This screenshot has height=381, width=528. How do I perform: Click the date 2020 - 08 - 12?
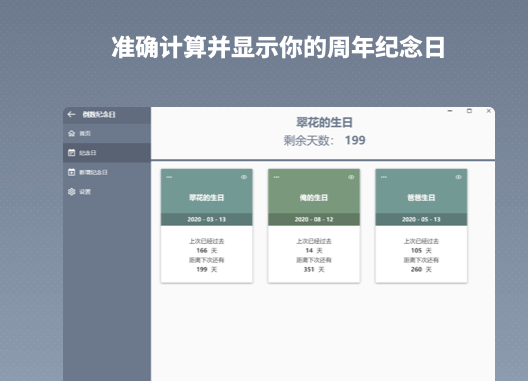[314, 220]
